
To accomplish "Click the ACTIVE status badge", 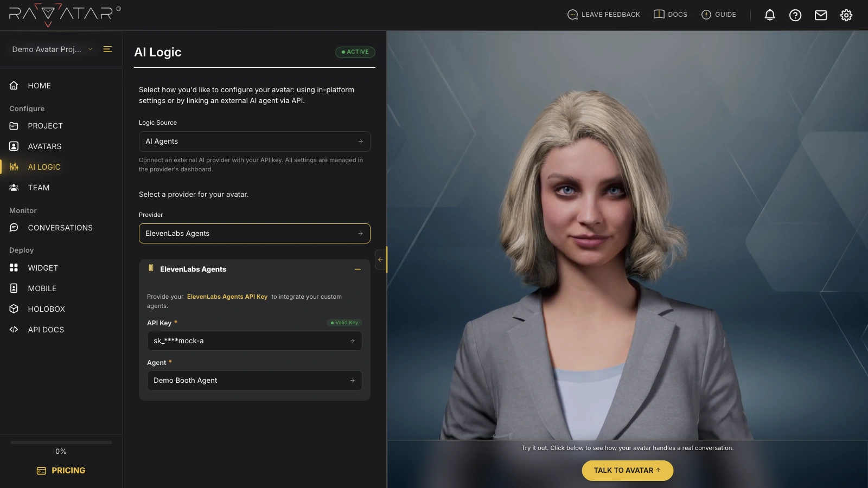I will (355, 52).
